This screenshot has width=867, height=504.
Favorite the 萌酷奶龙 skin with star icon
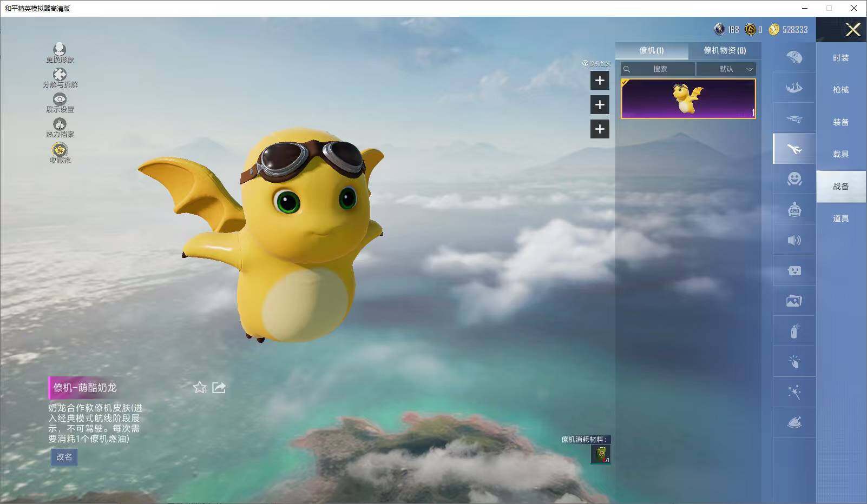point(200,387)
